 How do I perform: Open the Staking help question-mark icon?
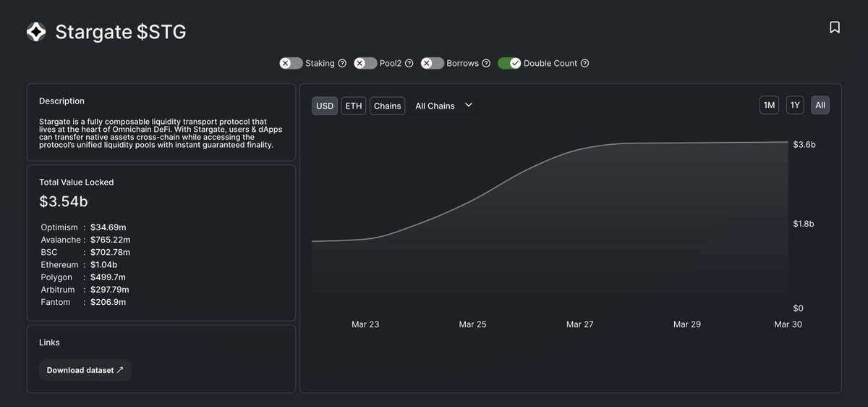342,63
